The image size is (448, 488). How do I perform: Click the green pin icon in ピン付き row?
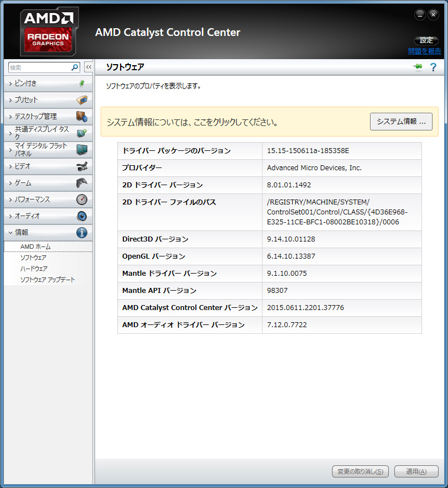[82, 83]
